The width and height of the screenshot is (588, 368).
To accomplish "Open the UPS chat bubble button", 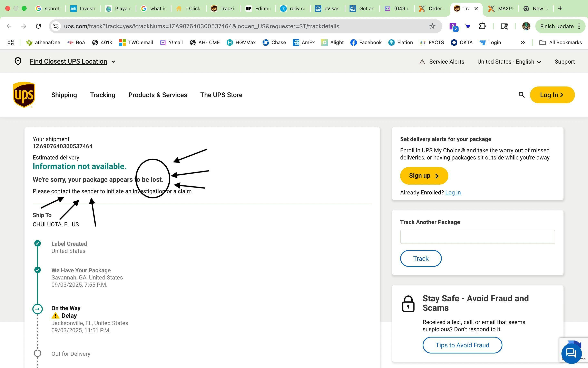I will pos(571,353).
